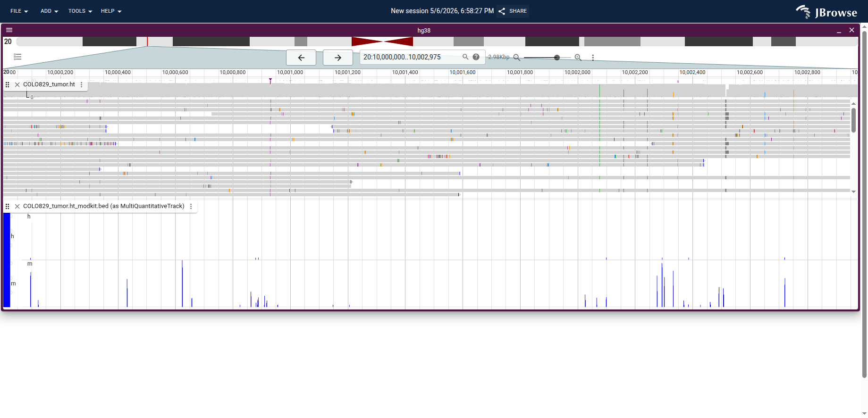Click the 2.98Kbp region size label
Image resolution: width=868 pixels, height=418 pixels.
point(499,57)
